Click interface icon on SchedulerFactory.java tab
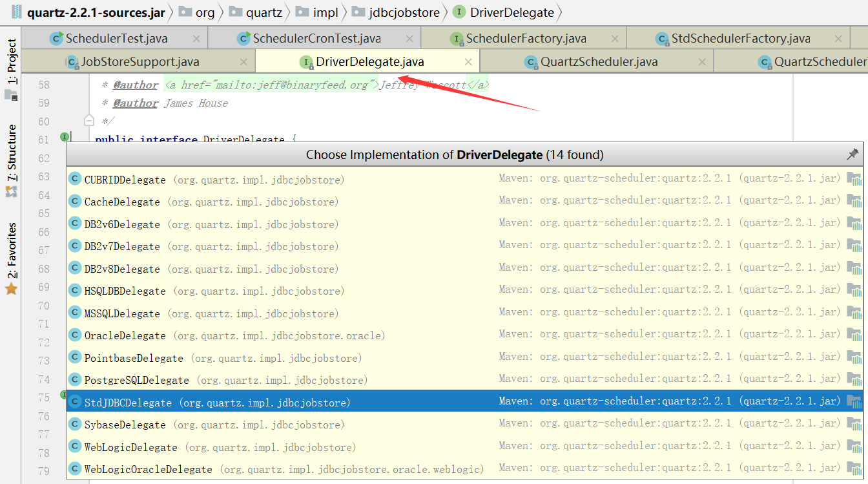The height and width of the screenshot is (484, 868). 457,39
